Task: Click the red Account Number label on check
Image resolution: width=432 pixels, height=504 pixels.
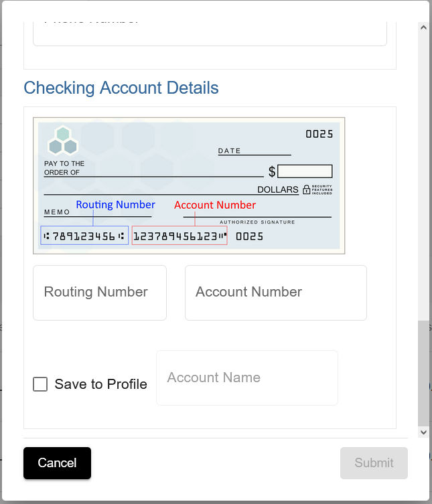Action: (x=215, y=205)
